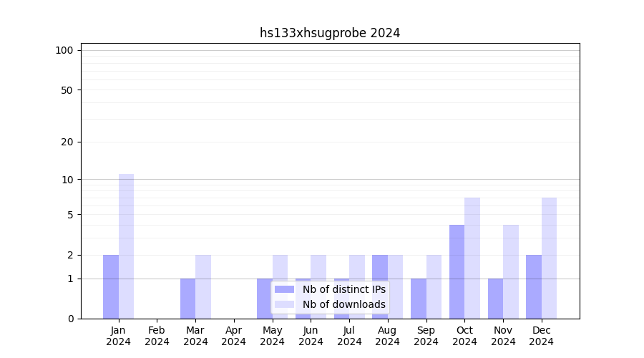This screenshot has height=358, width=644.
Task: Click the 'Apr 2024' x-axis label
Action: click(x=234, y=336)
